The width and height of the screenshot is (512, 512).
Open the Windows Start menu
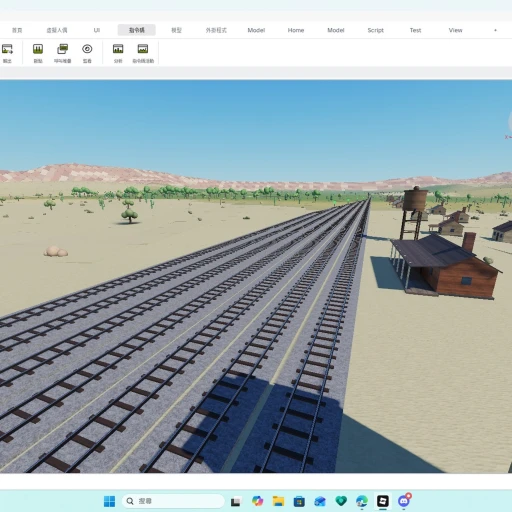(x=109, y=501)
